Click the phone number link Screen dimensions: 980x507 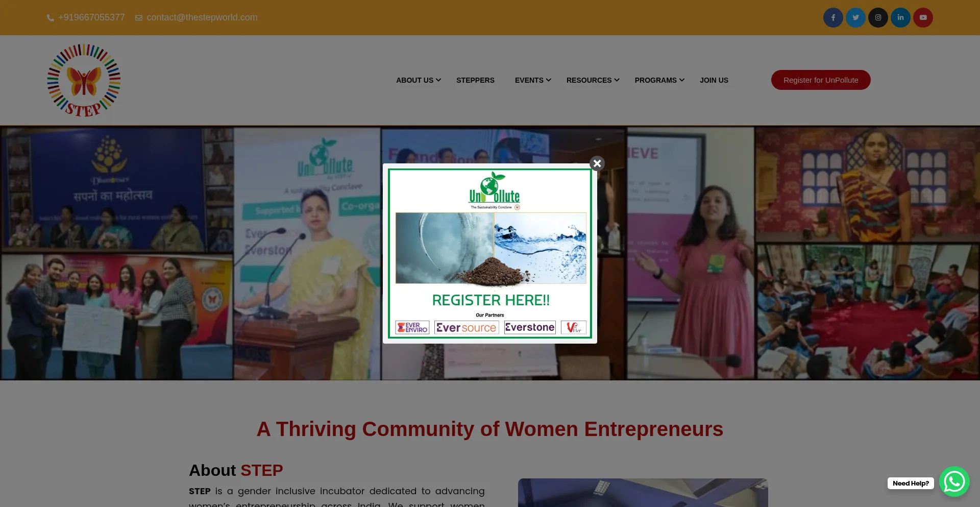[x=91, y=17]
